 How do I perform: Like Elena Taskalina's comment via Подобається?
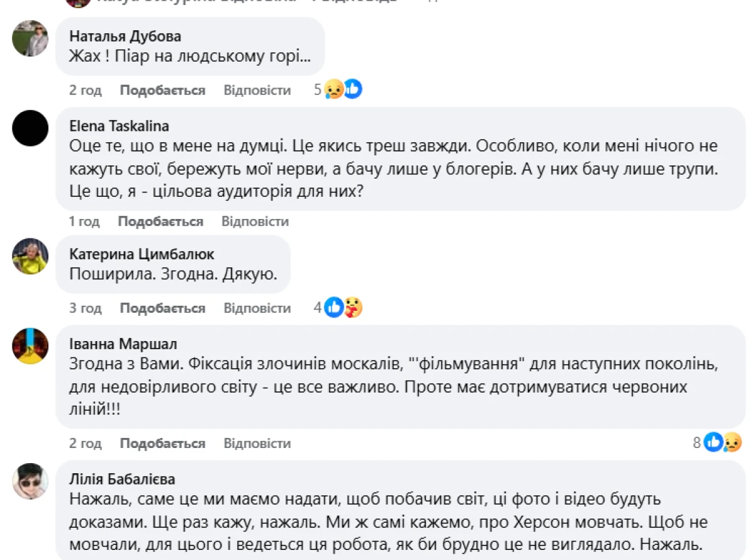coord(160,221)
